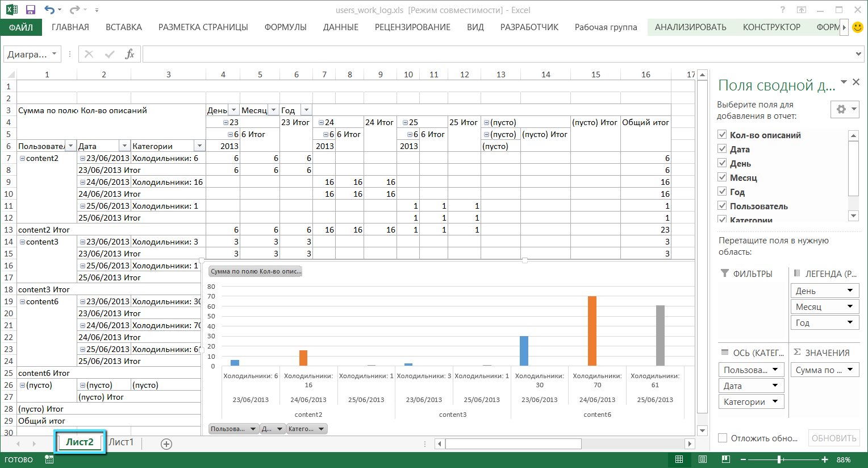Click the orange 70 bar in chart

click(x=592, y=331)
